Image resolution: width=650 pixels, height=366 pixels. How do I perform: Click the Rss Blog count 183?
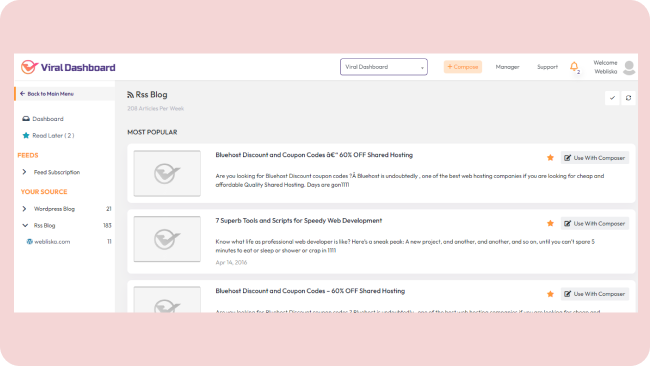click(107, 225)
